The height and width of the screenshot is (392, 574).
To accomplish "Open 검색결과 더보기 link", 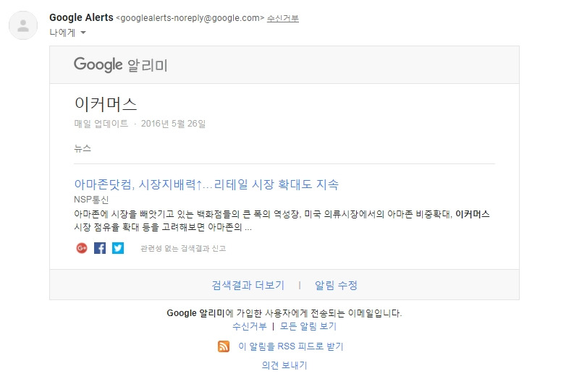I will [248, 285].
